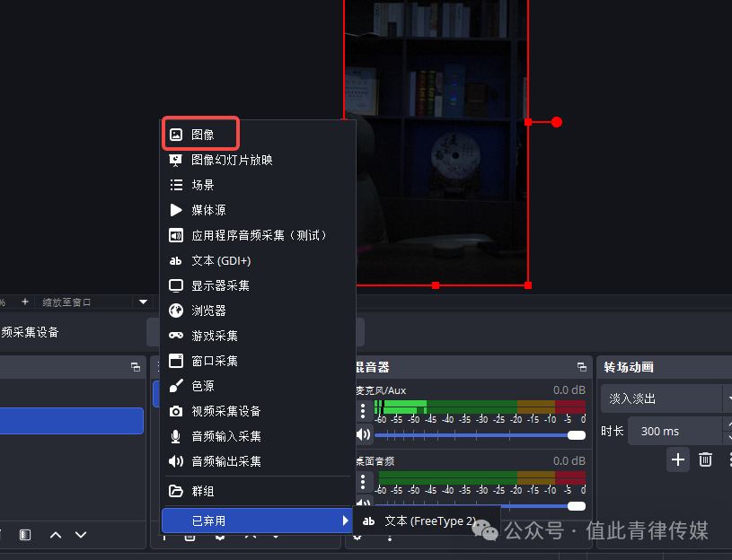Add a new transition with the plus button
The width and height of the screenshot is (732, 560).
[678, 459]
